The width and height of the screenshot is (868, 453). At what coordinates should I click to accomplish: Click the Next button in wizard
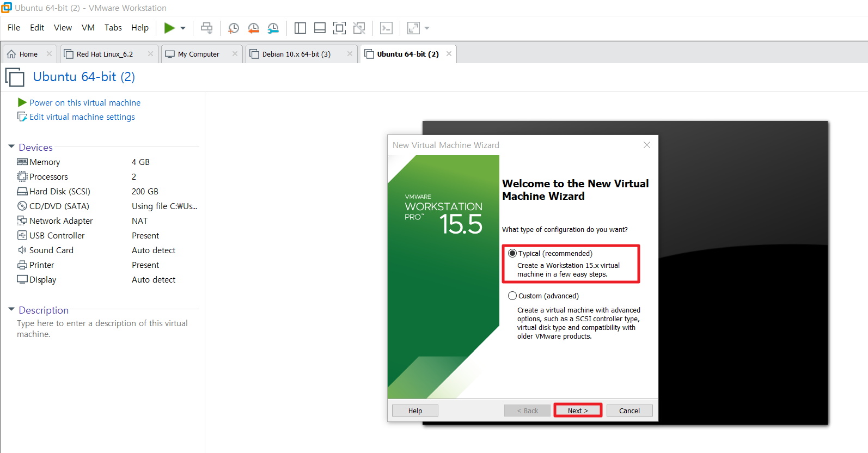click(578, 411)
